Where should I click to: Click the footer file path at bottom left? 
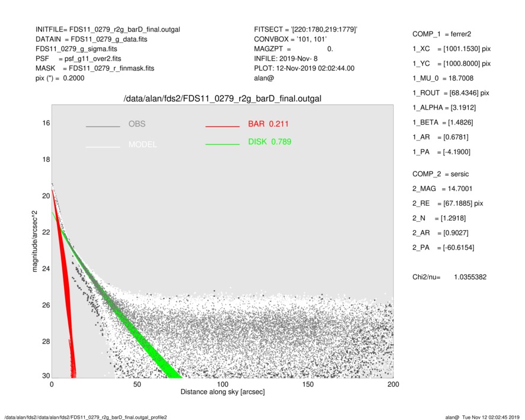point(85,417)
